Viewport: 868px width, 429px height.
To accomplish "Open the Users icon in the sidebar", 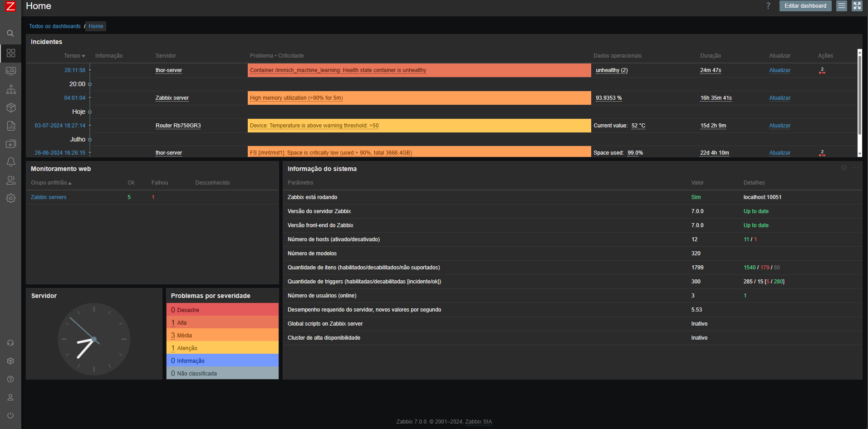I will coord(10,180).
